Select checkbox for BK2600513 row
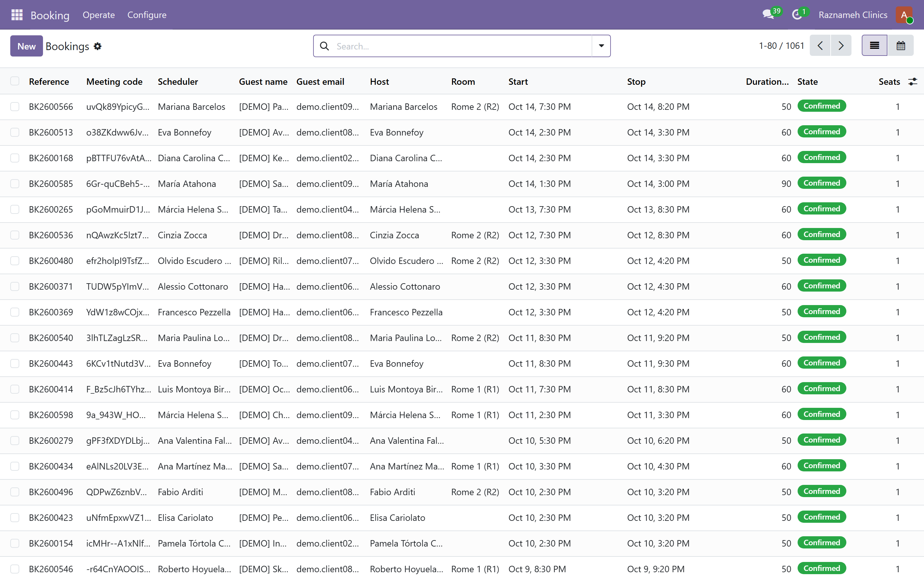 pyautogui.click(x=15, y=132)
